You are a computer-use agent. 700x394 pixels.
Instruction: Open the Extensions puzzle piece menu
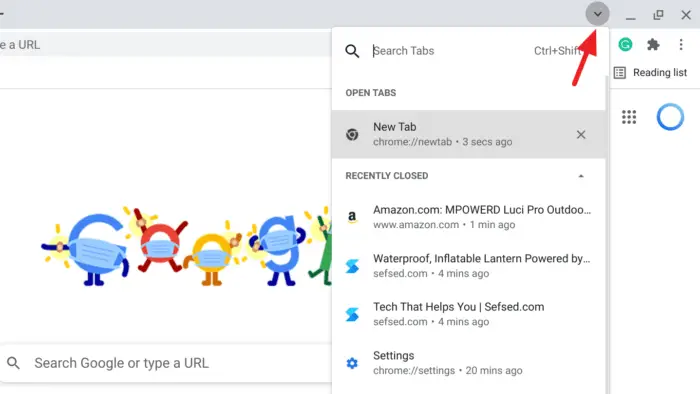653,44
